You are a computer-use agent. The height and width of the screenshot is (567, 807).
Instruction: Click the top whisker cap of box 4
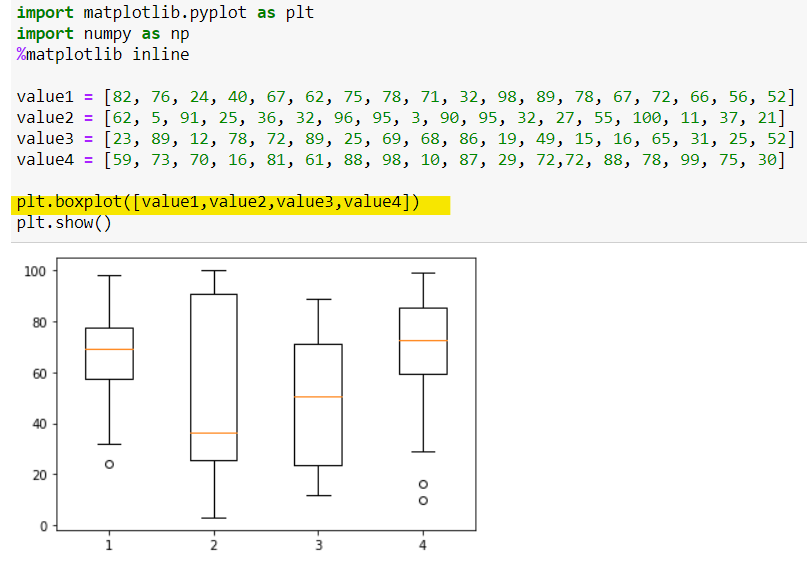tap(423, 273)
